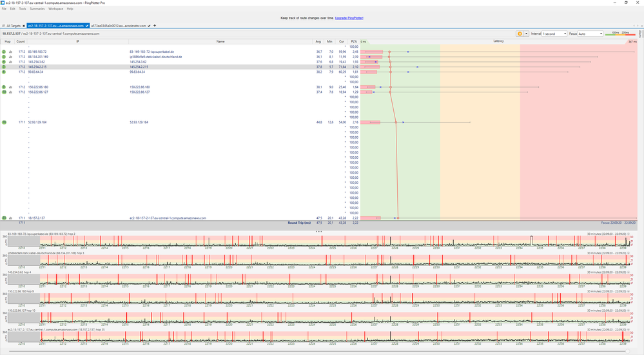The height and width of the screenshot is (355, 644).
Task: Open time-range menu on hop 35 timeline graph
Action: coord(629,330)
